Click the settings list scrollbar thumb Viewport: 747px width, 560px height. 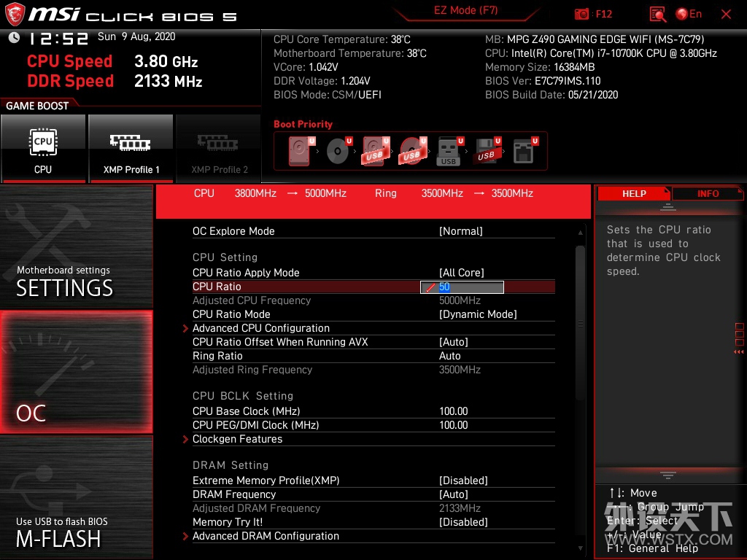point(580,323)
